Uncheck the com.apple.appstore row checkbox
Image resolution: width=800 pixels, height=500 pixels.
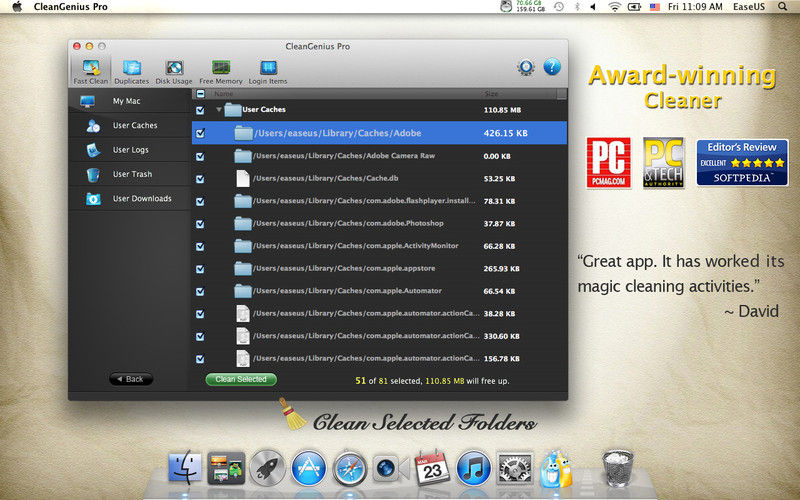tap(201, 269)
